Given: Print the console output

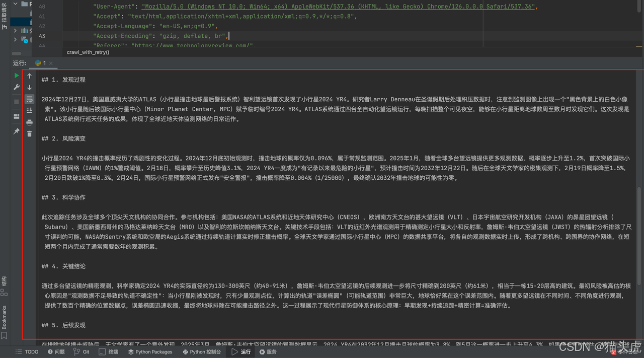Looking at the screenshot, I should click(x=30, y=122).
